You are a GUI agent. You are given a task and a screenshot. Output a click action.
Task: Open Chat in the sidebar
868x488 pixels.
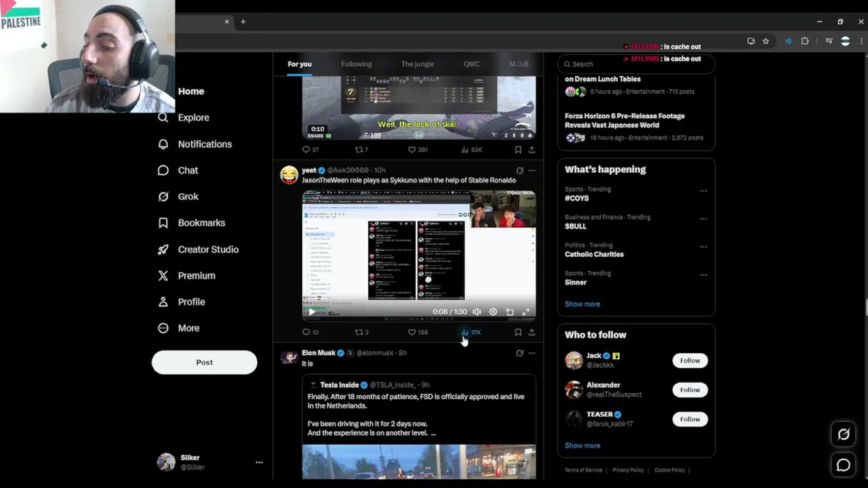[x=178, y=170]
